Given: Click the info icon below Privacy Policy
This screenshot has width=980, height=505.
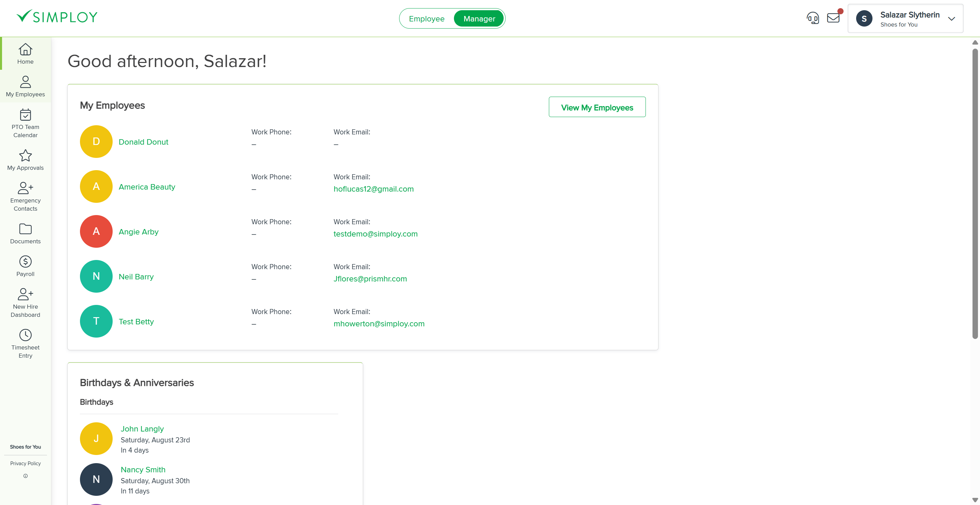Looking at the screenshot, I should [x=25, y=476].
